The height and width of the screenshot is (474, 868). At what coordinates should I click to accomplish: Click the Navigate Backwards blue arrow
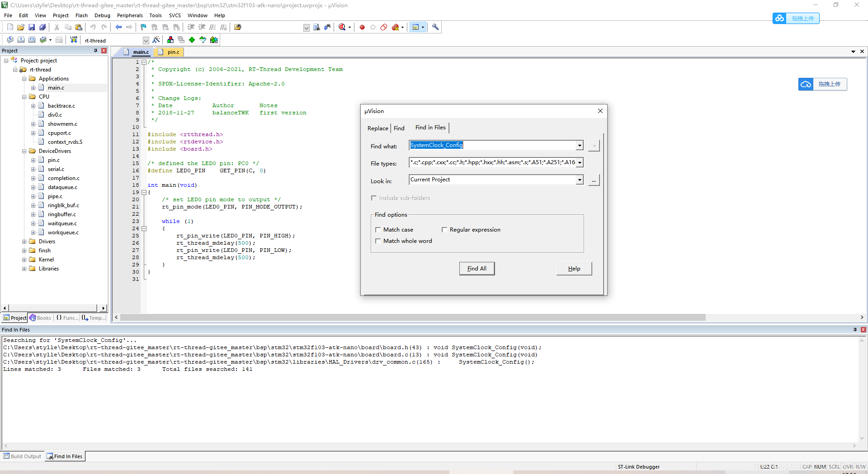[118, 27]
